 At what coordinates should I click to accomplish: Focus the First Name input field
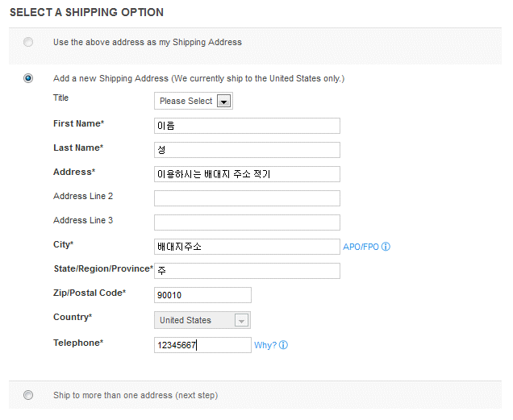click(x=247, y=126)
